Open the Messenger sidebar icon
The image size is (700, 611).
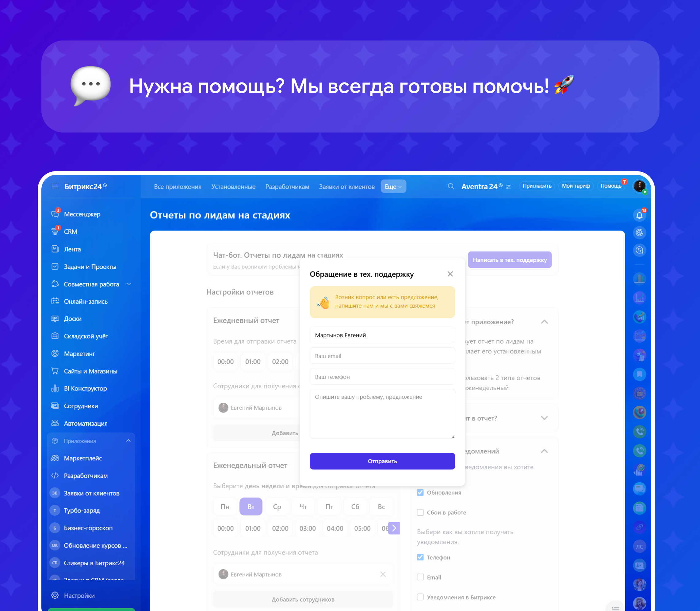click(x=55, y=214)
